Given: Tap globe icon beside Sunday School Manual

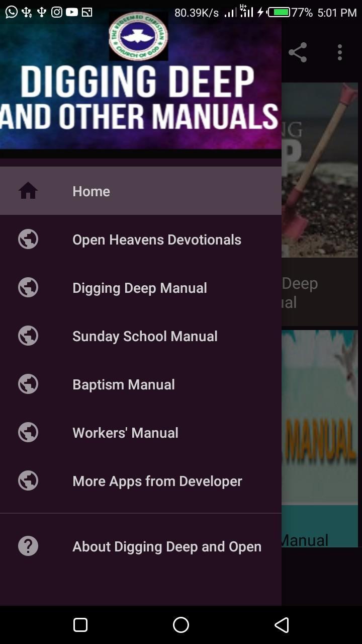Looking at the screenshot, I should coord(28,336).
